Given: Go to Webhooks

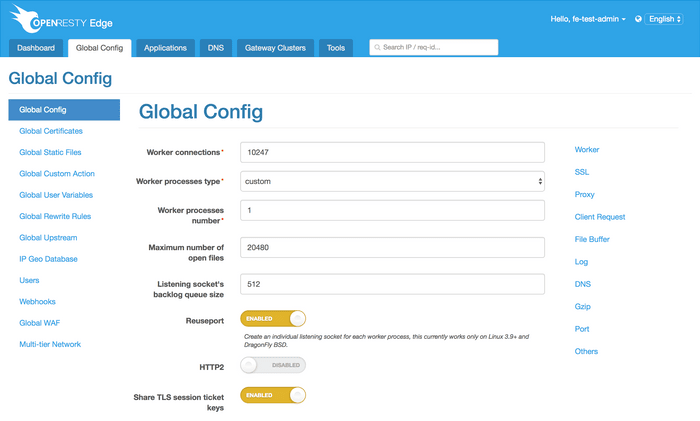Looking at the screenshot, I should point(37,302).
